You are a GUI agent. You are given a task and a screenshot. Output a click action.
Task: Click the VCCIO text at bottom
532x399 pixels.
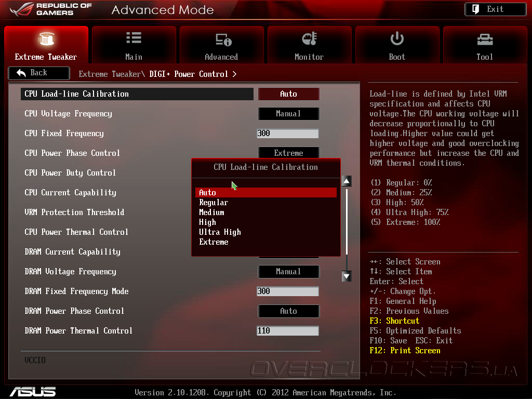35,360
